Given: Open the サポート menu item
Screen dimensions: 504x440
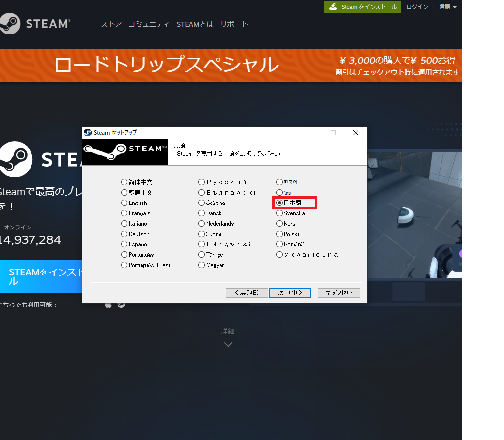Looking at the screenshot, I should point(234,24).
